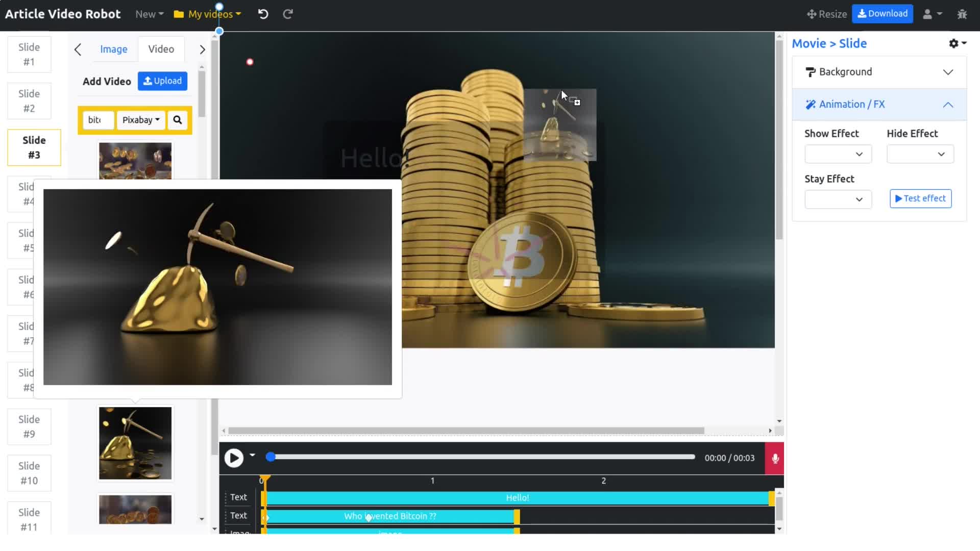980x551 pixels.
Task: Select the Video tab
Action: (x=161, y=49)
